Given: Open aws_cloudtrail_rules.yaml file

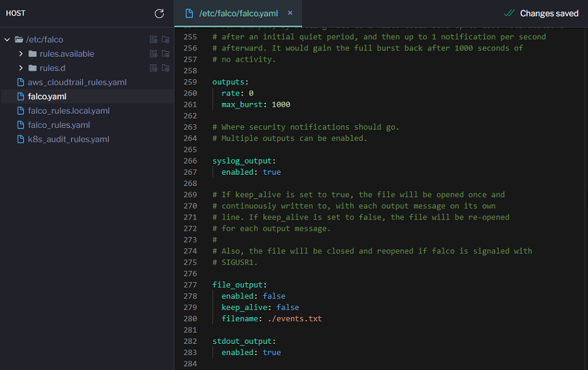Looking at the screenshot, I should point(77,82).
